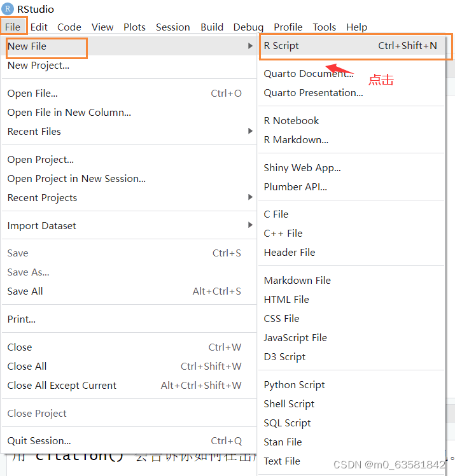Create a new R Notebook
Viewport: 455px width, 476px height.
pyautogui.click(x=351, y=121)
